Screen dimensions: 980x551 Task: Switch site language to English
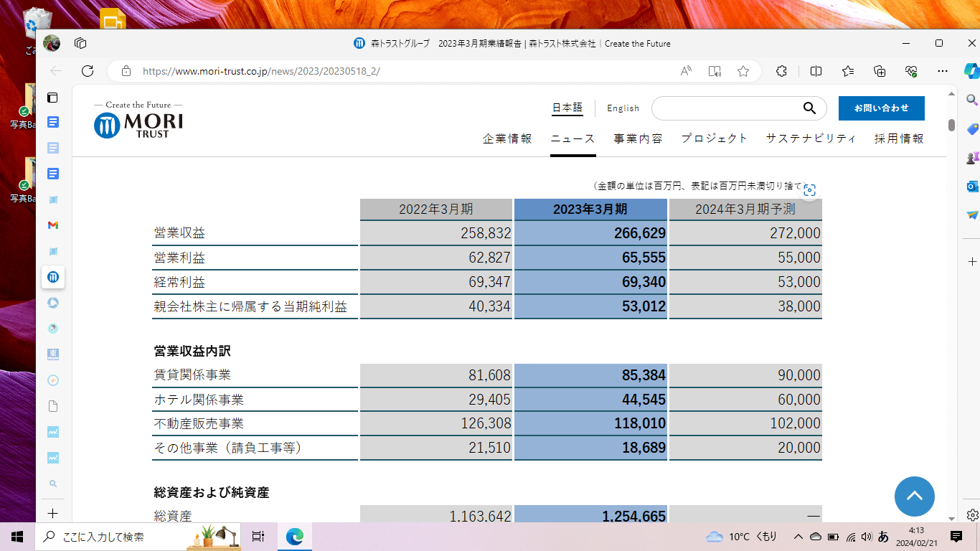(x=623, y=108)
